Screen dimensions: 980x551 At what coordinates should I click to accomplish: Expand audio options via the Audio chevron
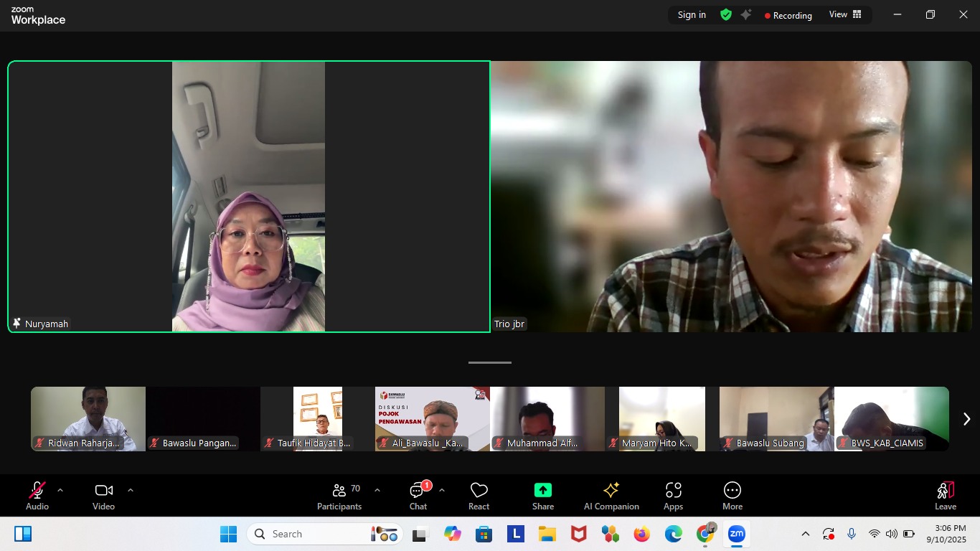pyautogui.click(x=60, y=489)
